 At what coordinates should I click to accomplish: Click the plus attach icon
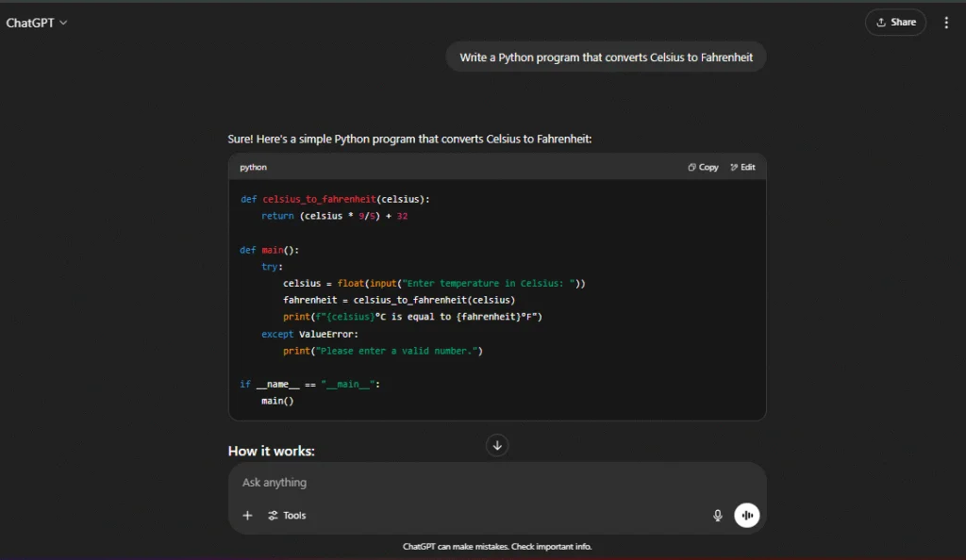248,516
